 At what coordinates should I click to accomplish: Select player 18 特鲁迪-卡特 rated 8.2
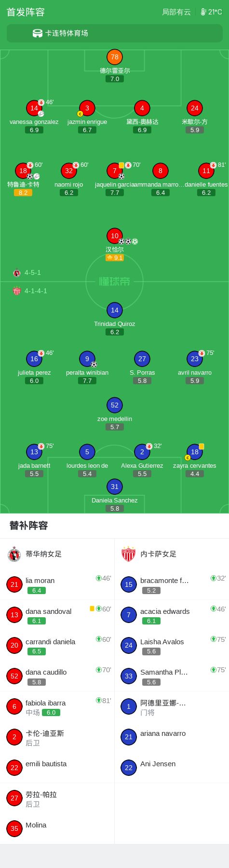pyautogui.click(x=23, y=179)
